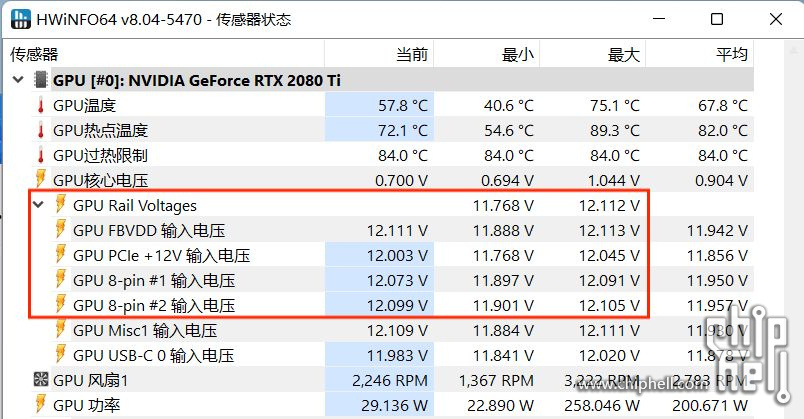Click lightning icon beside GPU FBVDD 输入电压
Viewport: 804px width, 419px height.
(61, 229)
